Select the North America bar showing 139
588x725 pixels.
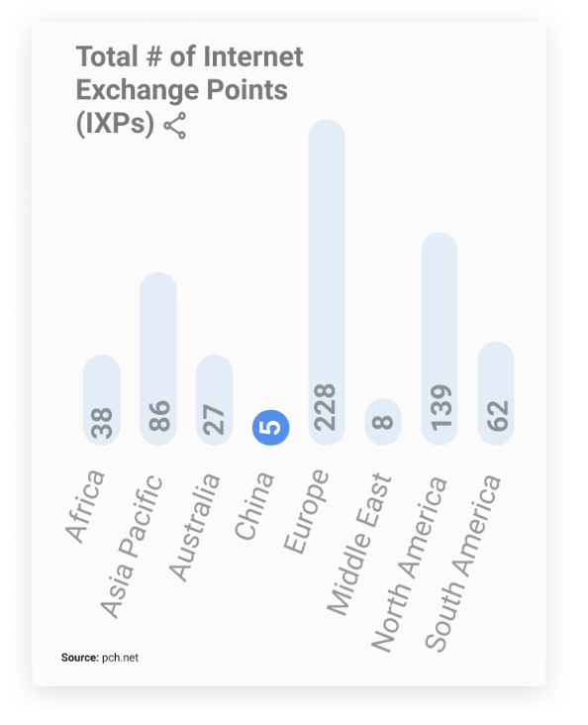click(440, 339)
